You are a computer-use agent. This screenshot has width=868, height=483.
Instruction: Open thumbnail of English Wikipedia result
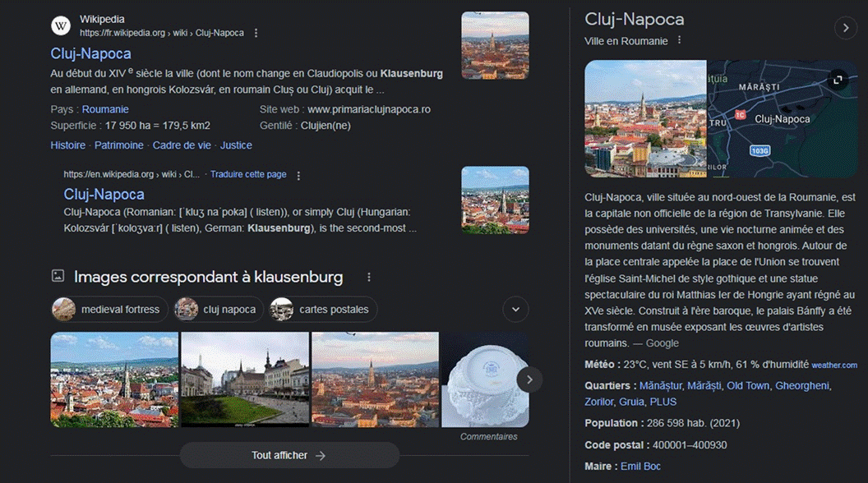coord(496,200)
